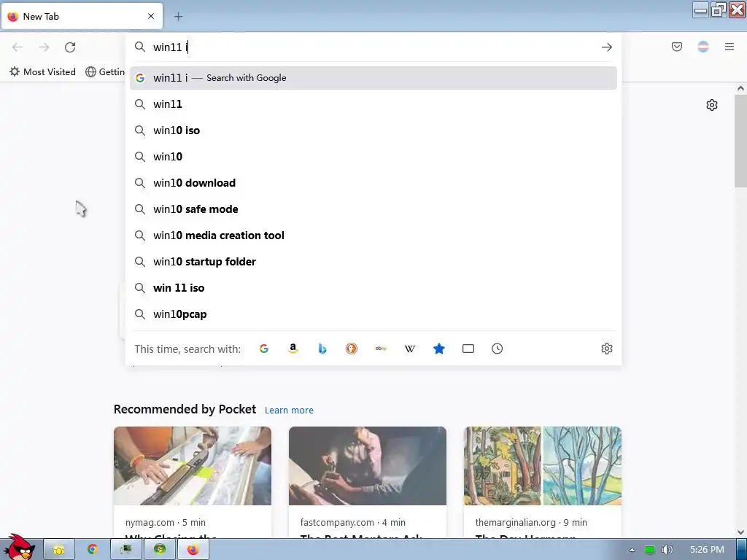Image resolution: width=747 pixels, height=560 pixels.
Task: Open the Angry Birds start button
Action: click(18, 548)
